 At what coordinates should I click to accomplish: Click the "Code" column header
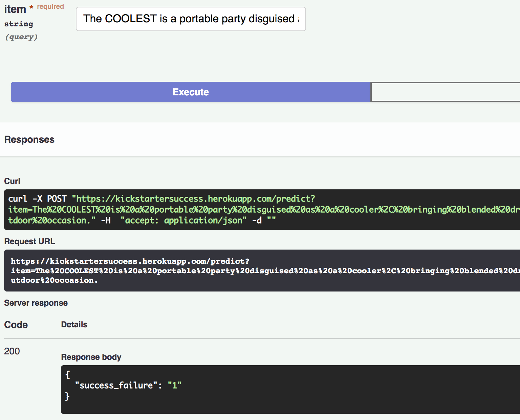coord(16,325)
